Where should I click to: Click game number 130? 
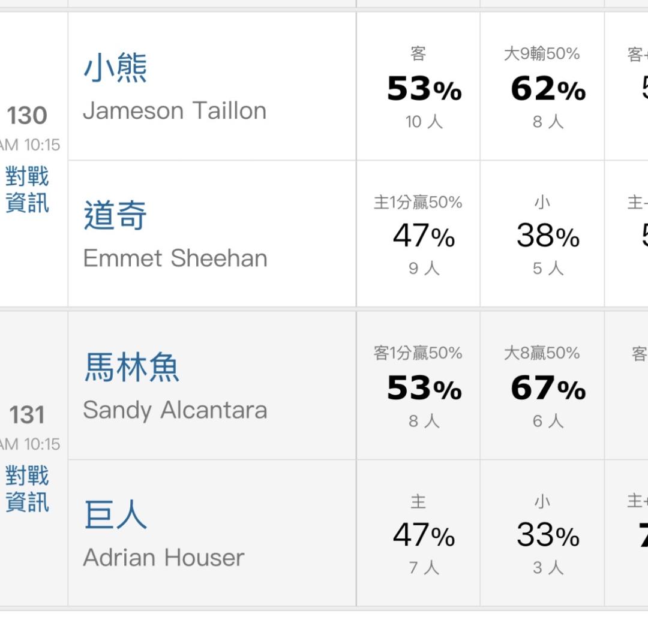coord(28,116)
